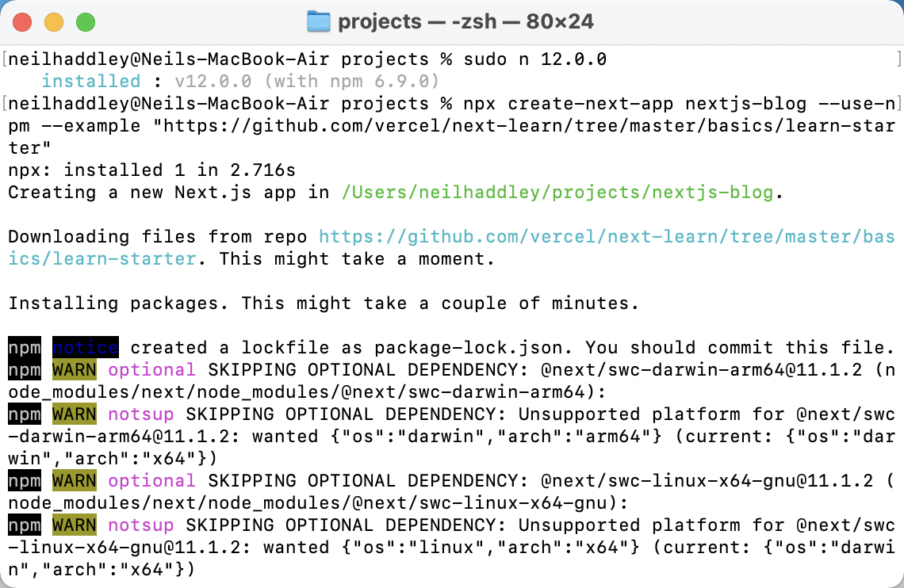The width and height of the screenshot is (904, 588).
Task: Click the "sudo n 12.0.0" command text
Action: (x=530, y=59)
